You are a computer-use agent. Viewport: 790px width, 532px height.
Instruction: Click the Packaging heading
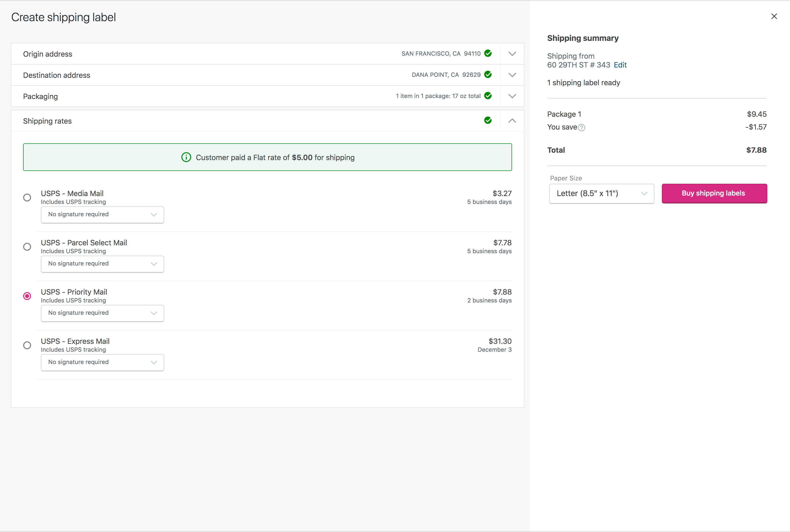[x=40, y=96]
